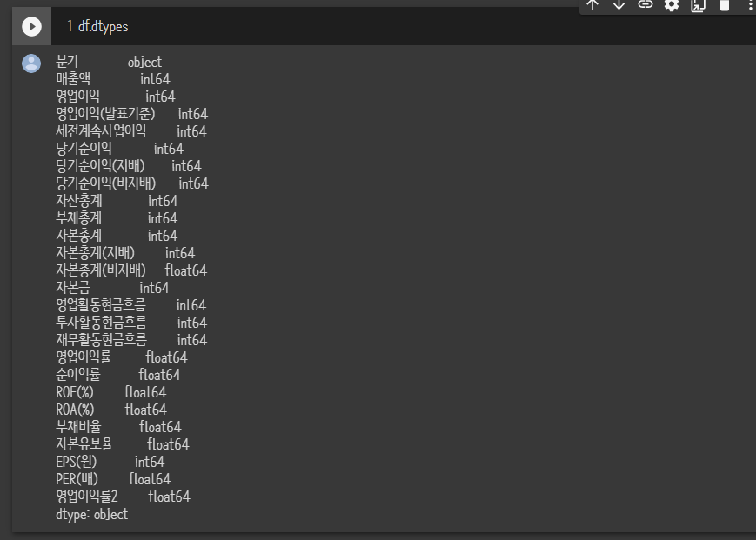The width and height of the screenshot is (756, 540).
Task: Select the 투자활동현금흐름 row
Action: pos(131,323)
